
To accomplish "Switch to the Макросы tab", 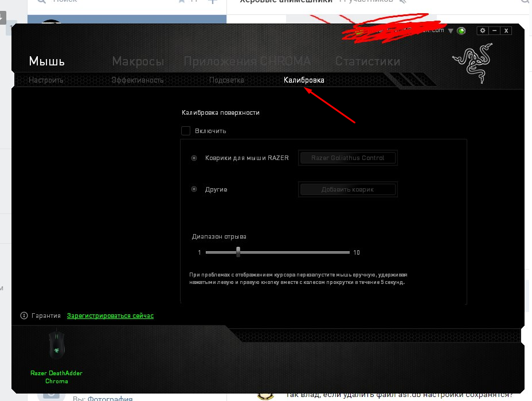I will point(138,61).
